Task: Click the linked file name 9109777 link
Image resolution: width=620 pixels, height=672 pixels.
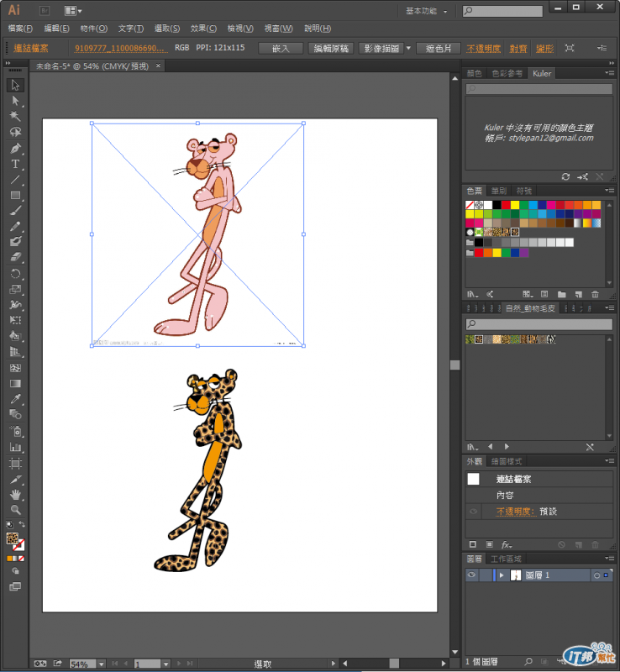Action: point(119,48)
